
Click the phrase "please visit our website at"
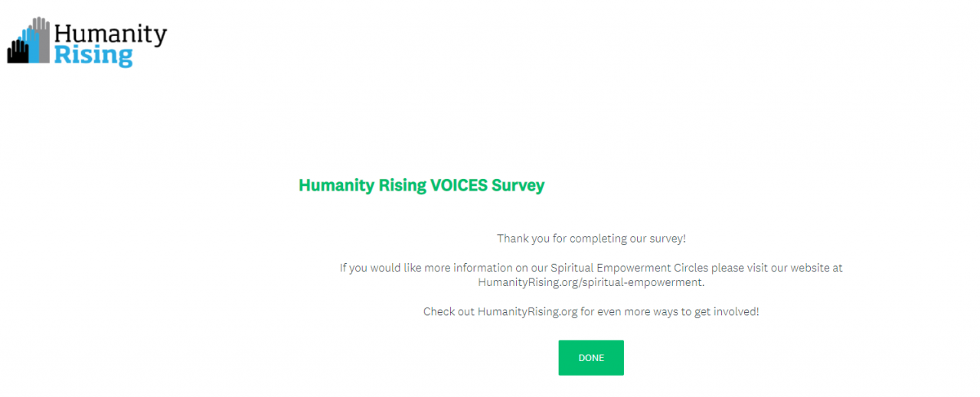tap(776, 268)
